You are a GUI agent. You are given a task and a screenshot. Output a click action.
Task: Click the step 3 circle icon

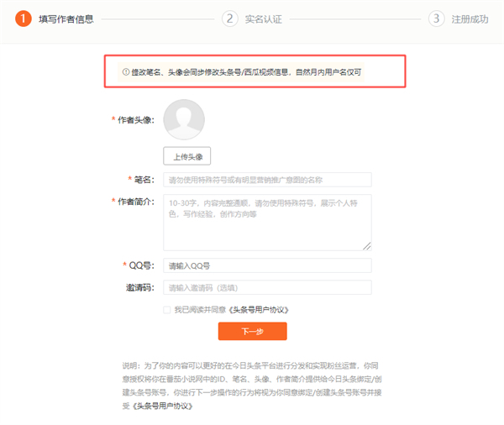point(436,18)
